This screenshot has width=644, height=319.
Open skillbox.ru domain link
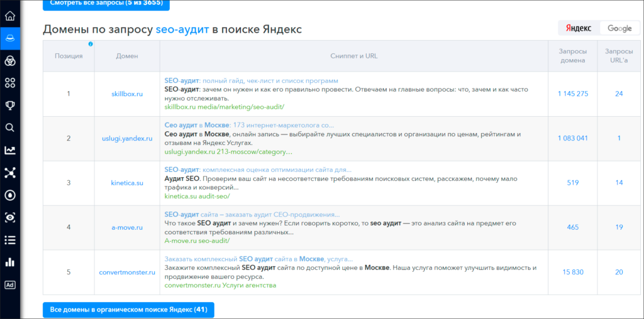coord(127,94)
